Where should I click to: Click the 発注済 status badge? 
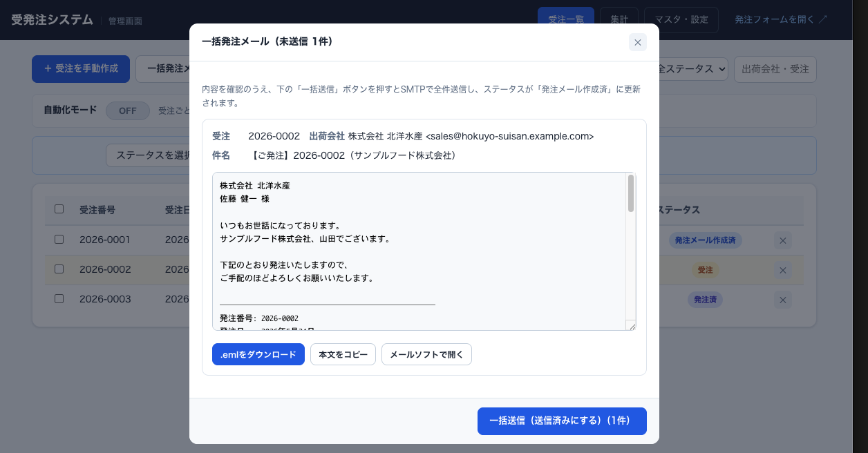[x=705, y=300]
